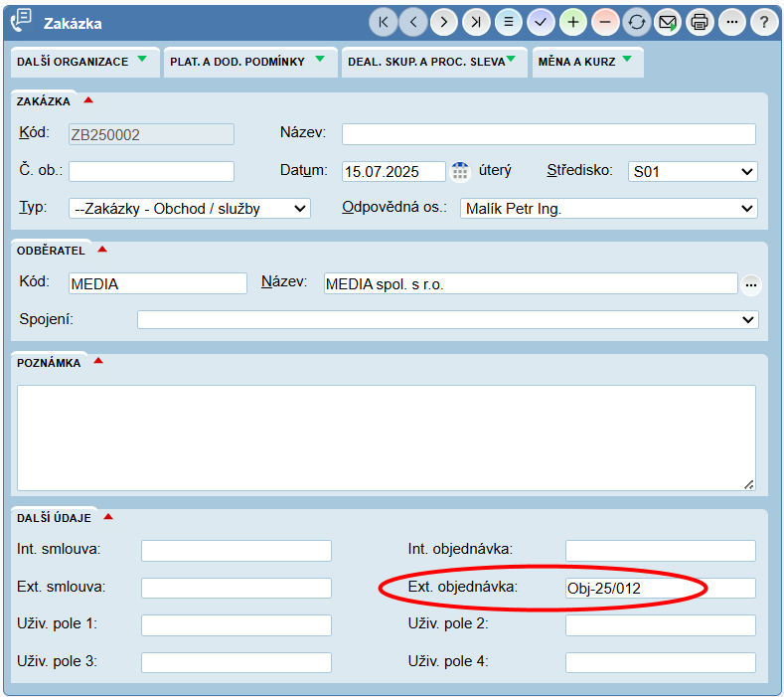The height and width of the screenshot is (697, 784).
Task: Open the Středisko dropdown
Action: click(x=693, y=171)
